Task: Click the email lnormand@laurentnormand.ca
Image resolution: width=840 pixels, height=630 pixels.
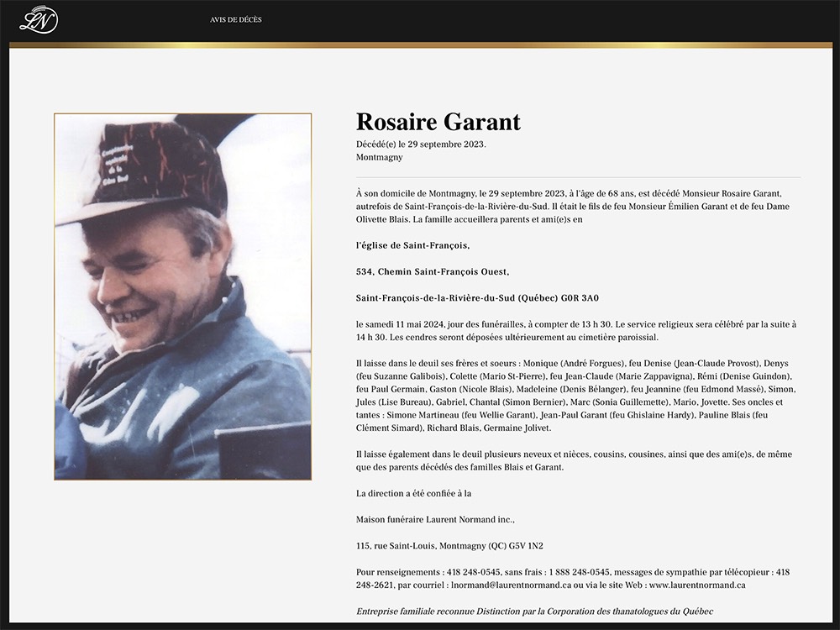Action: click(511, 585)
